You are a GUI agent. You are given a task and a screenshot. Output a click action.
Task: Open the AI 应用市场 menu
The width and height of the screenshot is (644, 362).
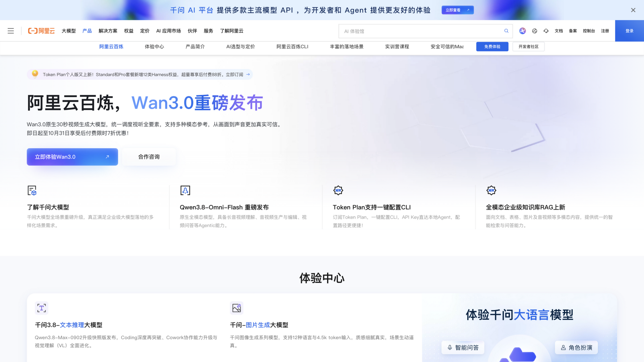click(169, 31)
